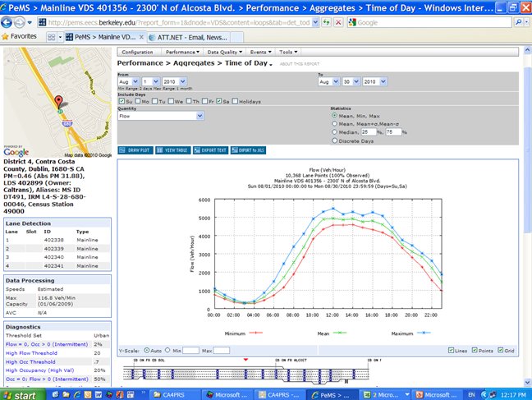532x400 pixels.
Task: Enable the Holidays checkbox
Action: (x=234, y=101)
